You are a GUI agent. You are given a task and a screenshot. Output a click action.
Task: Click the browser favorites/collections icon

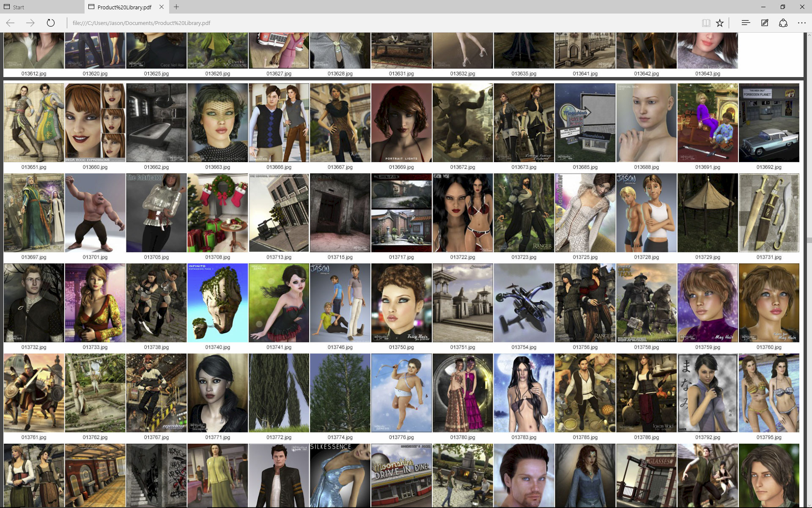click(720, 23)
